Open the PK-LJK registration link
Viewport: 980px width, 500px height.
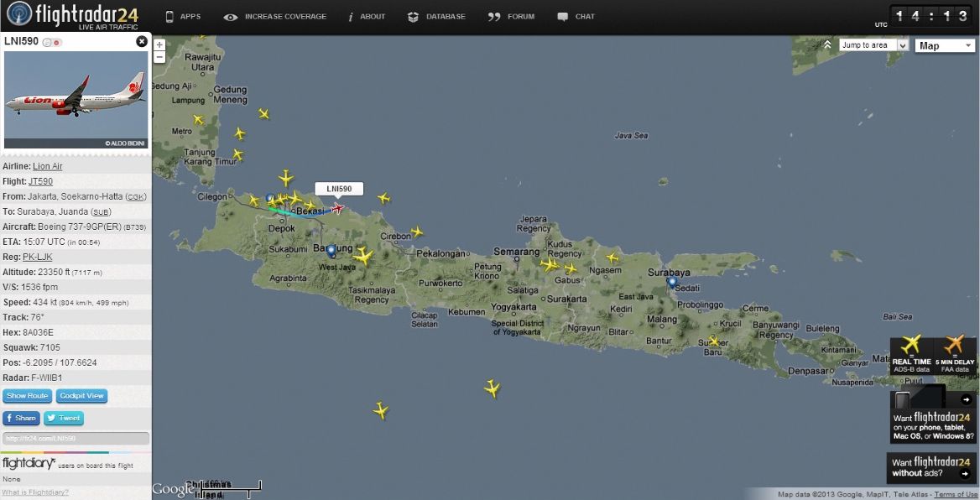click(38, 257)
